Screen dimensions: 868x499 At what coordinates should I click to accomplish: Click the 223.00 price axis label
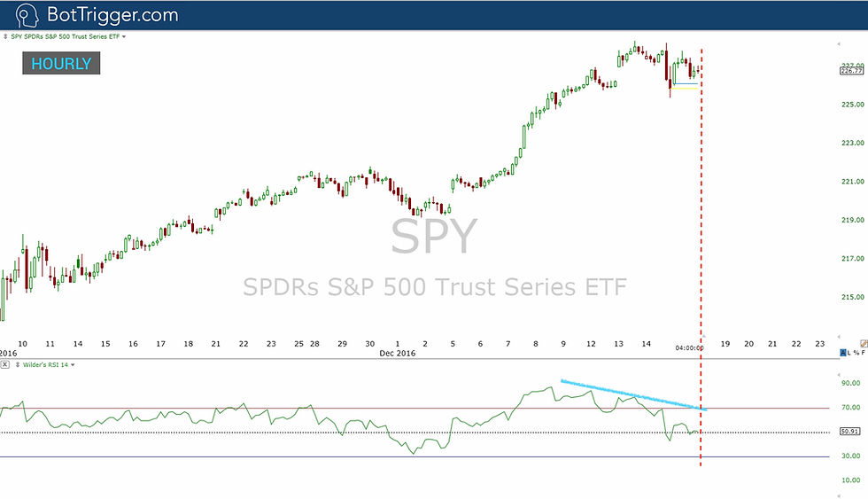click(852, 143)
